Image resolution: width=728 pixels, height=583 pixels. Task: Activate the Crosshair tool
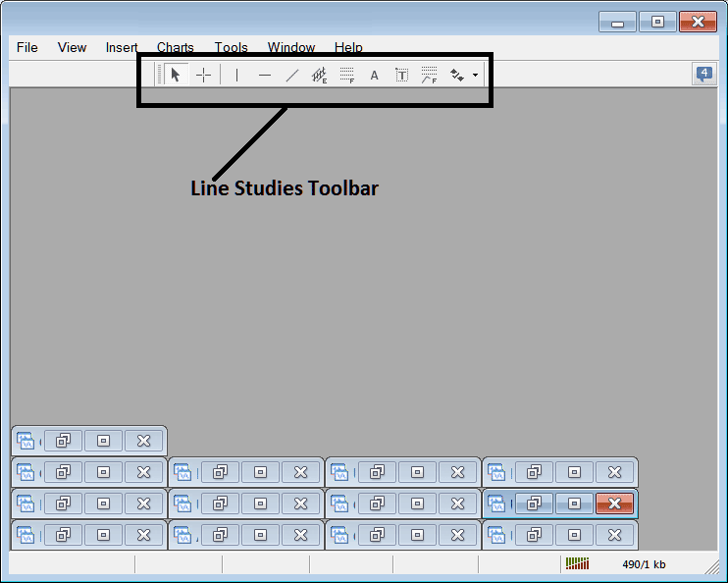[203, 75]
